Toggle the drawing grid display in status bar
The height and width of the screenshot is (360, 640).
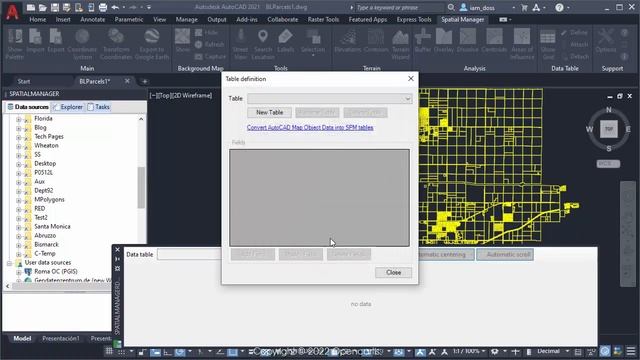(x=109, y=351)
